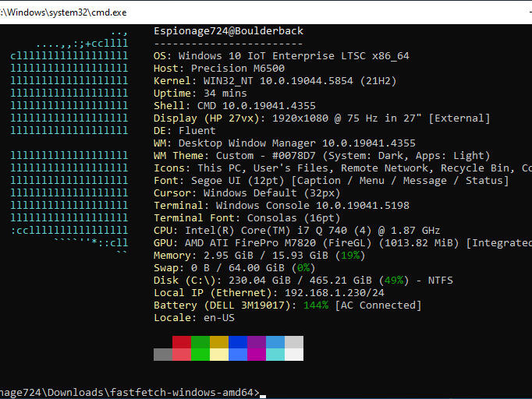Click the Espionage724@Boulderback header text
The image size is (532, 399).
pos(229,31)
